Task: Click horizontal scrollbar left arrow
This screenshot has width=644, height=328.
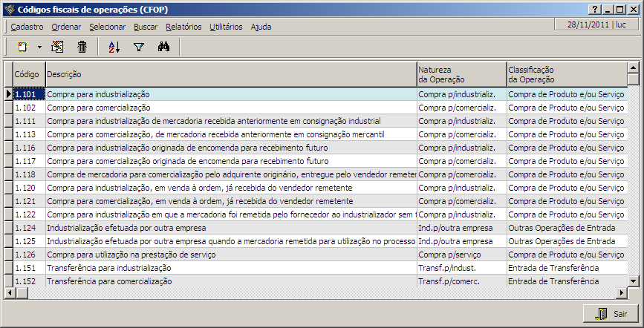Action: (x=10, y=292)
